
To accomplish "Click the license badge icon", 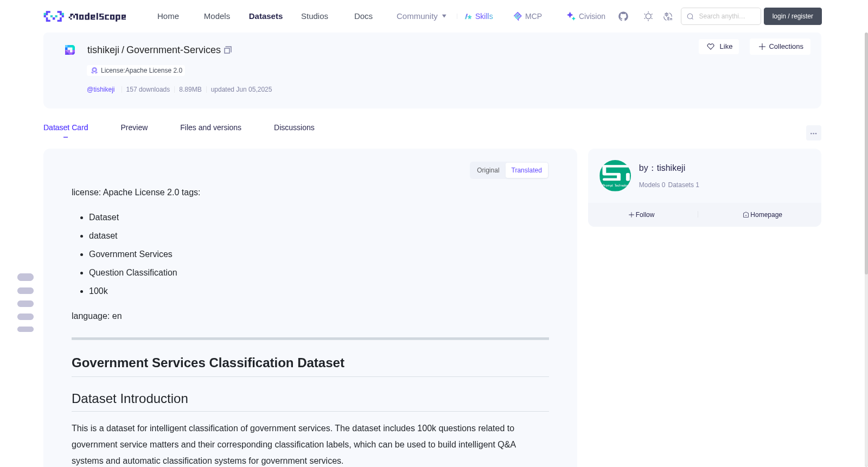I will 94,71.
